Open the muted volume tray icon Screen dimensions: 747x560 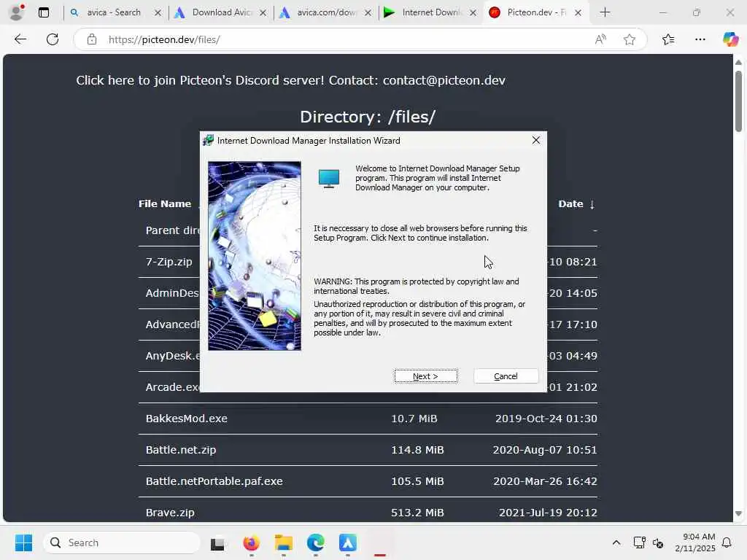658,542
